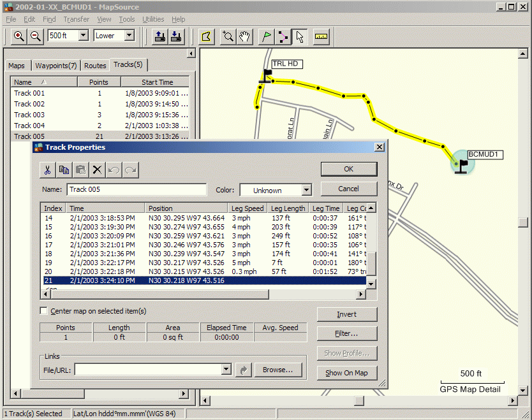Expand the Lower map detail dropdown
This screenshot has width=532, height=420.
tap(129, 36)
